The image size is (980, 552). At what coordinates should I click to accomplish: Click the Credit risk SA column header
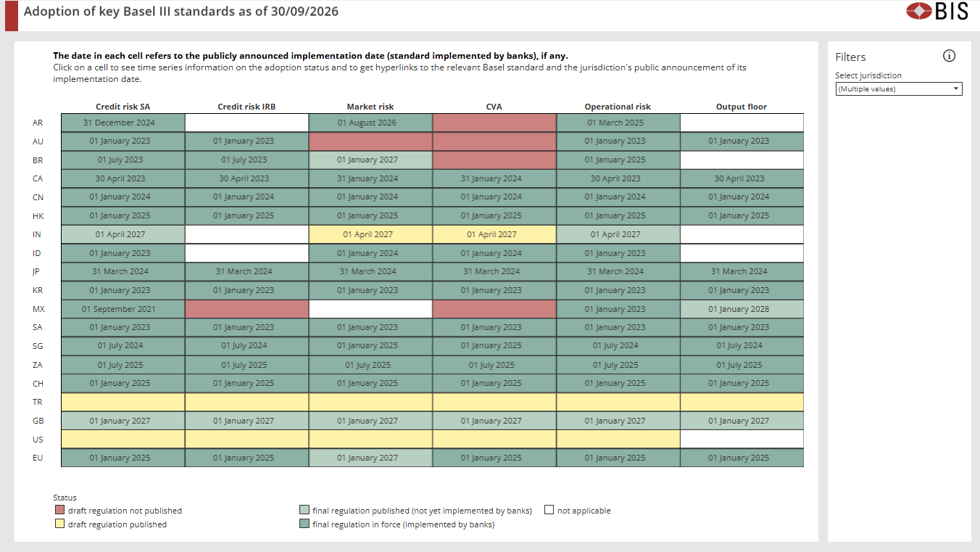pyautogui.click(x=123, y=107)
